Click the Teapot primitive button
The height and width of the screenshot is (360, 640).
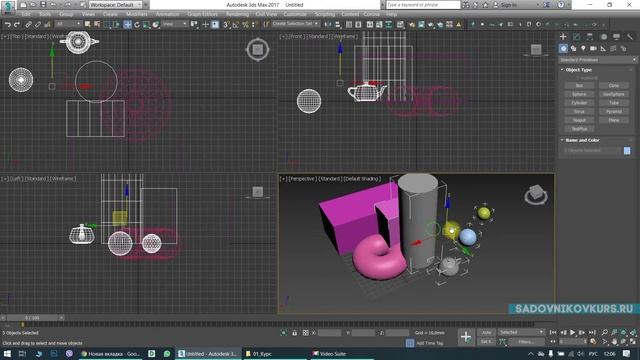coord(579,120)
